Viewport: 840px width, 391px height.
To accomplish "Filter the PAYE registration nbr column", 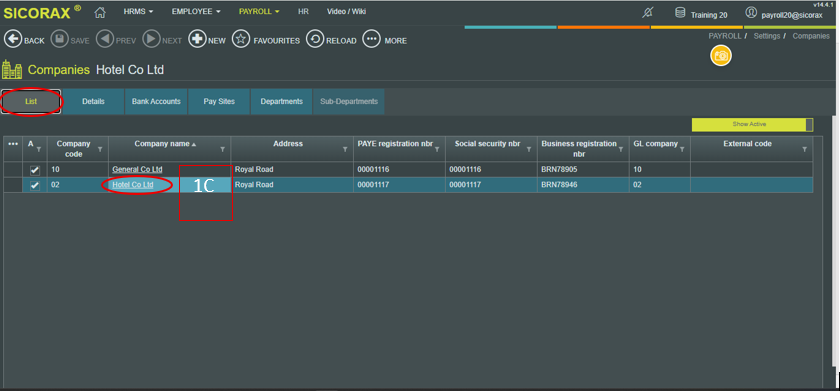I will pos(437,150).
